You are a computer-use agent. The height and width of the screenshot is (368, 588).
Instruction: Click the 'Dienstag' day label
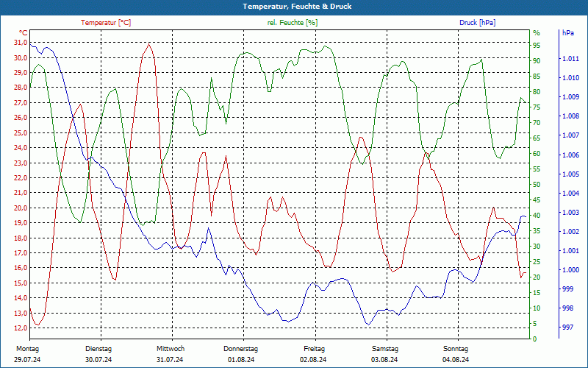(98, 349)
